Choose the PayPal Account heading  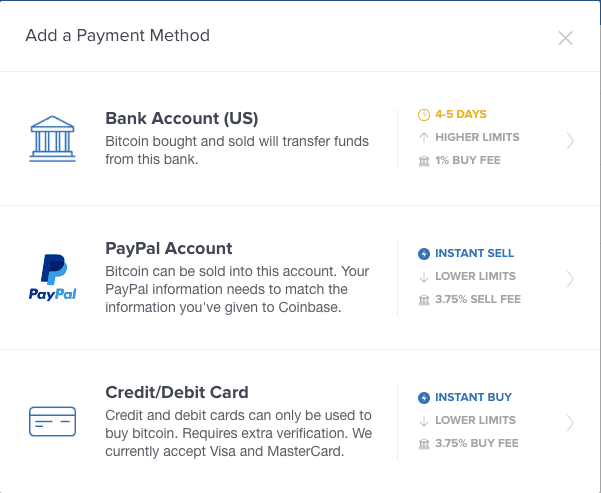168,249
